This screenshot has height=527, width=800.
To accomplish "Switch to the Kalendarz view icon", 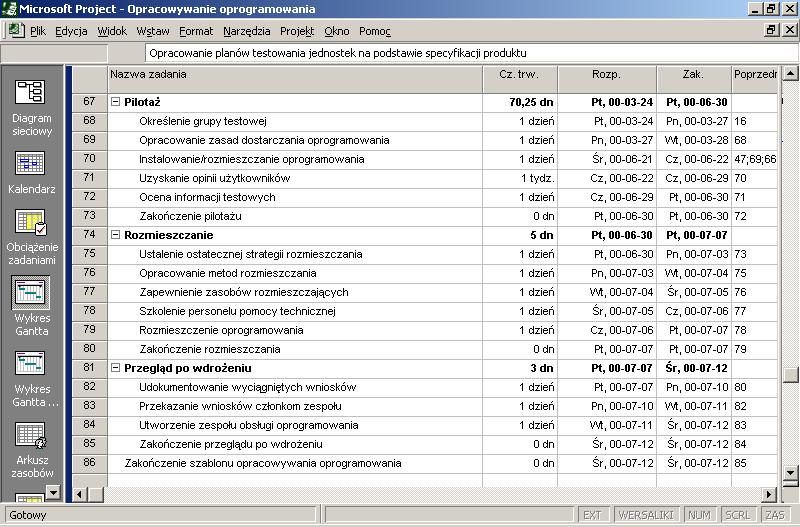I will coord(30,163).
